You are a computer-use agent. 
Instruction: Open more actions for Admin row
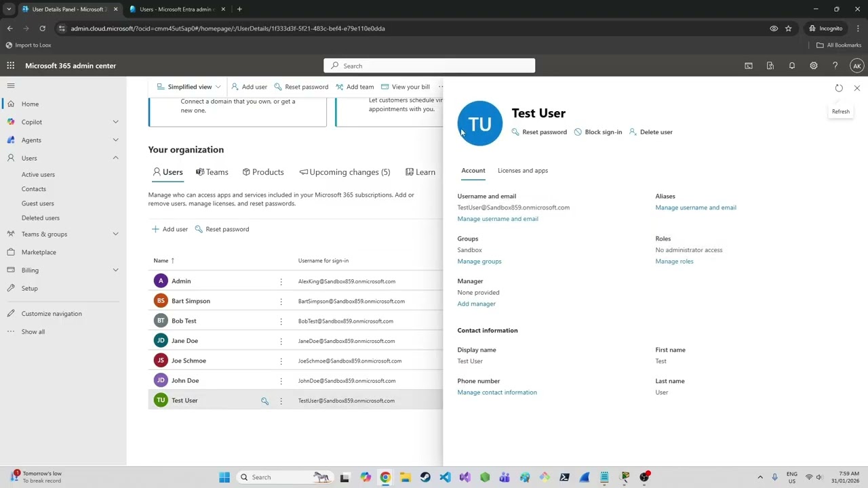281,281
